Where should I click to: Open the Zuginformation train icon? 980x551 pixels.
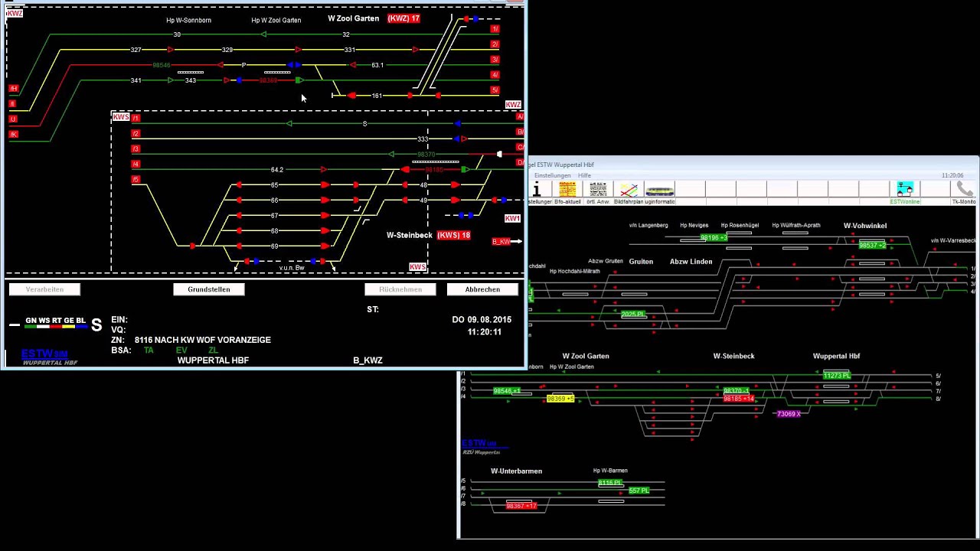tap(659, 189)
